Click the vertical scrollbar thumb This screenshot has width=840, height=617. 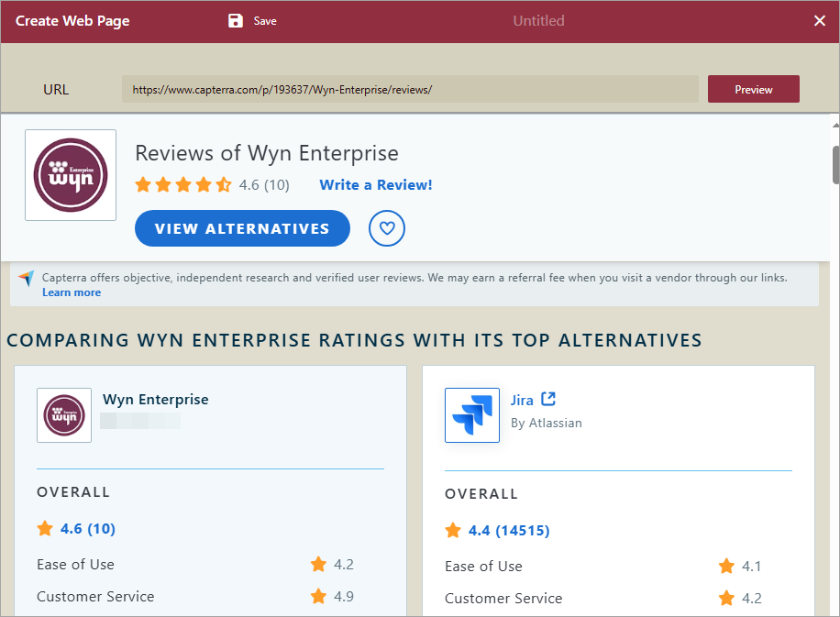tap(835, 164)
